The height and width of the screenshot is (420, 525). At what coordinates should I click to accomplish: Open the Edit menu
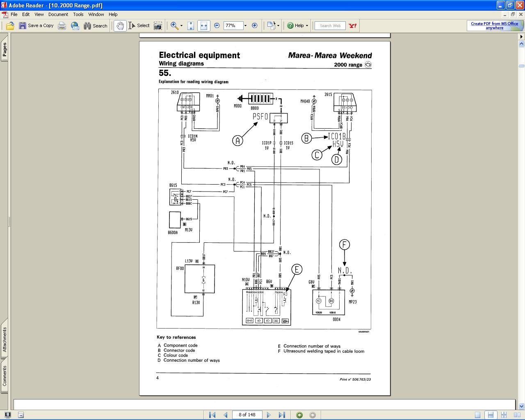(26, 14)
